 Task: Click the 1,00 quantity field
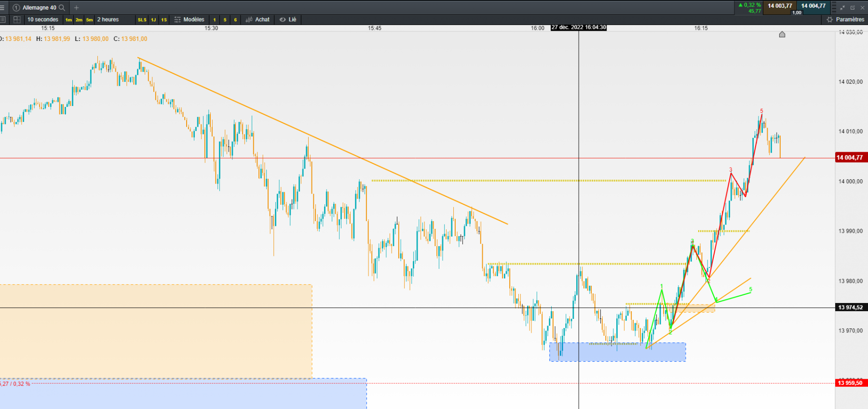coord(797,13)
